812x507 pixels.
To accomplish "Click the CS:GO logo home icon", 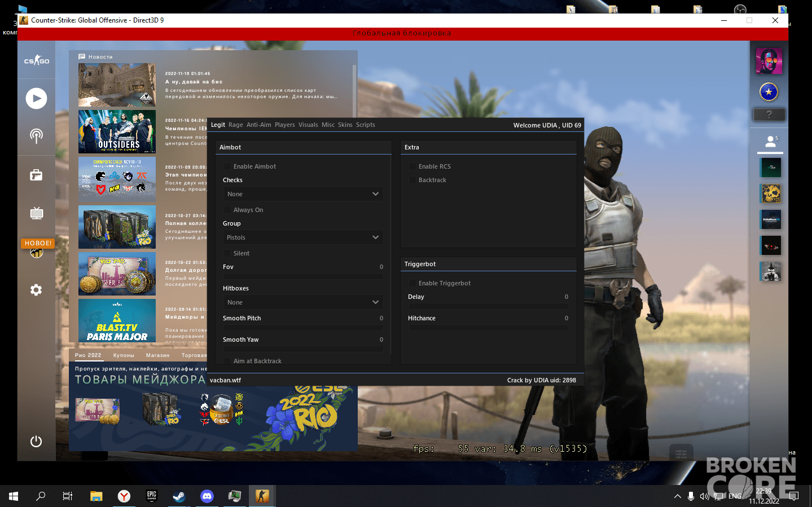I will click(x=37, y=60).
